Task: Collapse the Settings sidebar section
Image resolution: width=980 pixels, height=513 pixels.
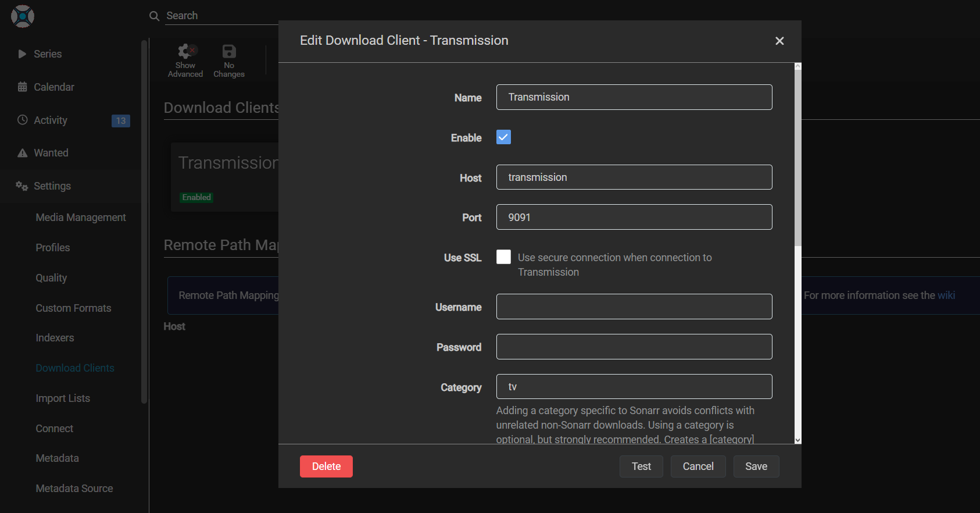Action: click(52, 186)
